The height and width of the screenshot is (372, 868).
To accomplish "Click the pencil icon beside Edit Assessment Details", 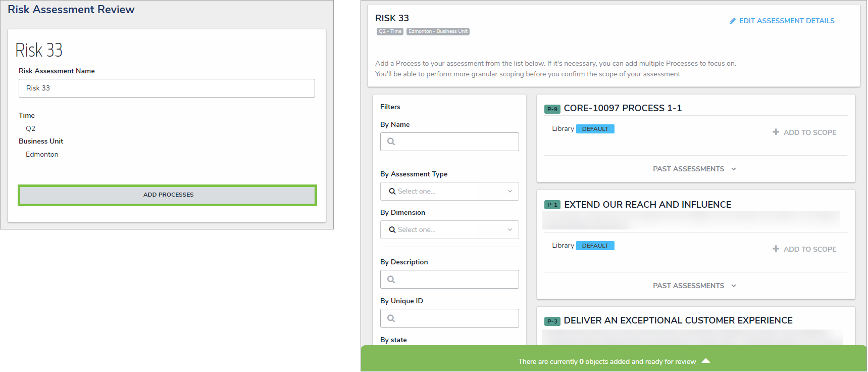I will click(x=733, y=21).
